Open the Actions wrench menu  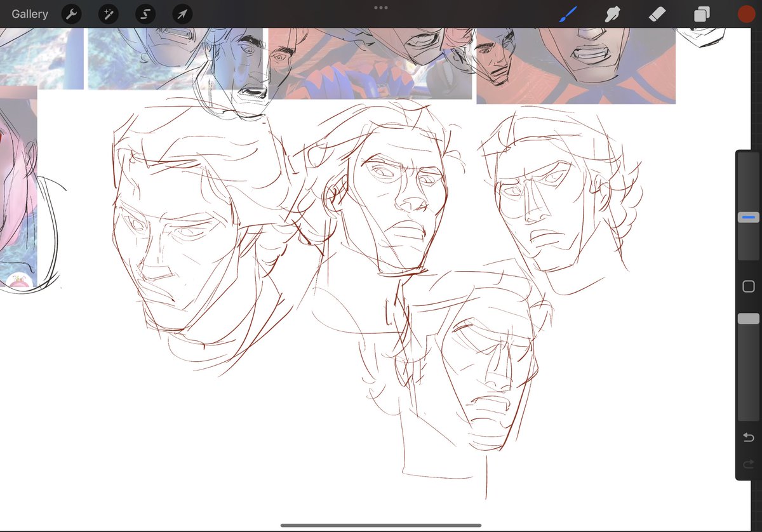pyautogui.click(x=72, y=14)
